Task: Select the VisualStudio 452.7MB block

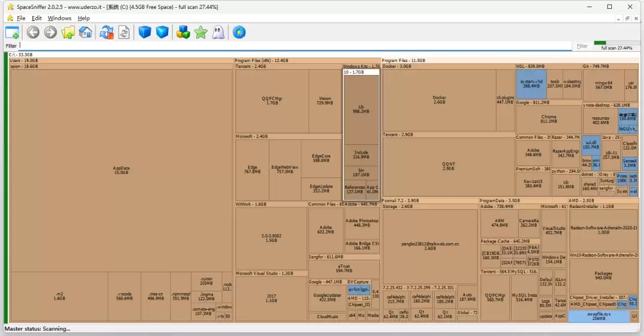Action: point(553,230)
